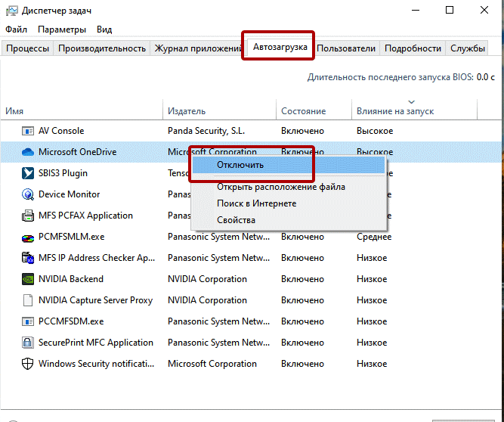Screen dimensions: 504x422
Task: Click the NVIDIA Capture Server Proxy file icon
Action: 28,300
